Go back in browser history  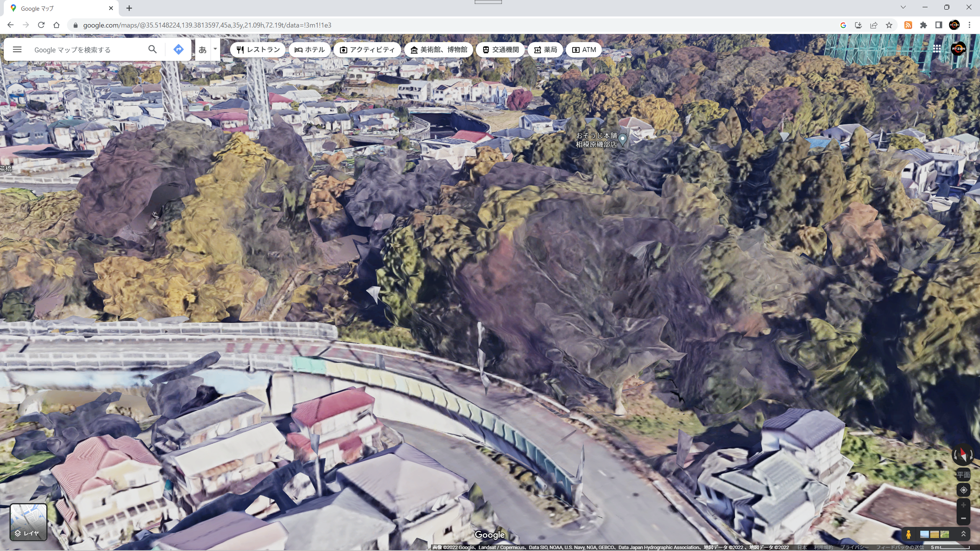pos(10,25)
